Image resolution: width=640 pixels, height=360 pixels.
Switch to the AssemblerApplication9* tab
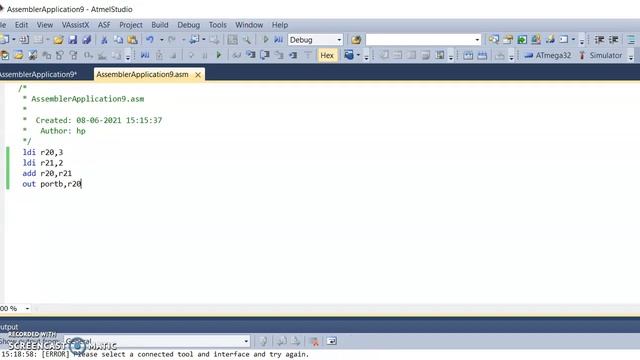38,74
